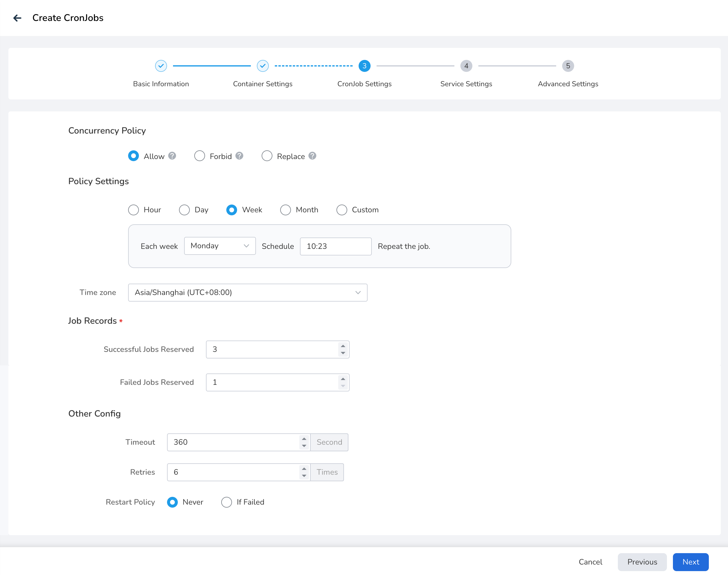Image resolution: width=728 pixels, height=575 pixels.
Task: Click the Previous button
Action: point(642,562)
